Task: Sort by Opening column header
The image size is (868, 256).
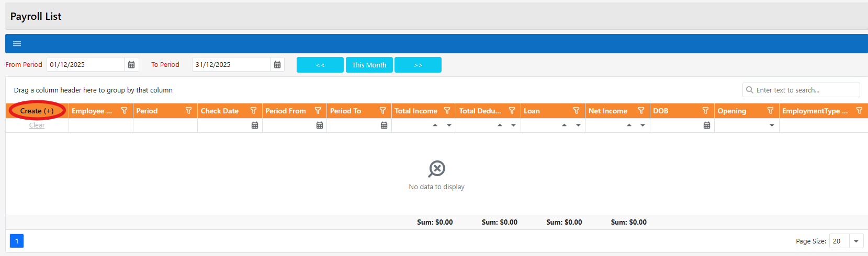Action: tap(732, 111)
